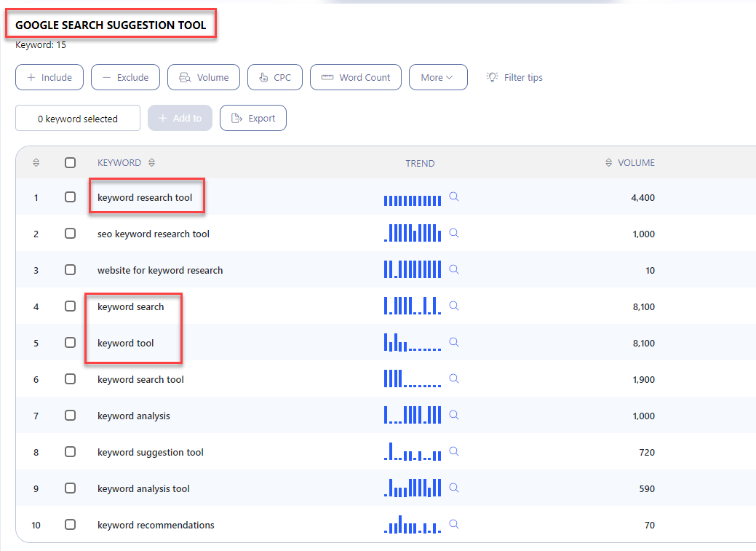Tick the keyword recommendations checkbox
Image resolution: width=756 pixels, height=551 pixels.
click(71, 525)
